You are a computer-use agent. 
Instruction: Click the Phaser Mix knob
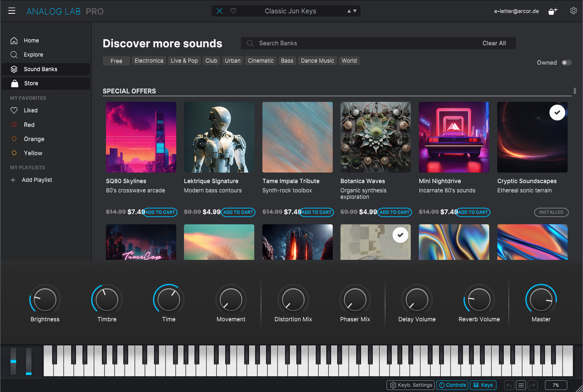[x=355, y=299]
